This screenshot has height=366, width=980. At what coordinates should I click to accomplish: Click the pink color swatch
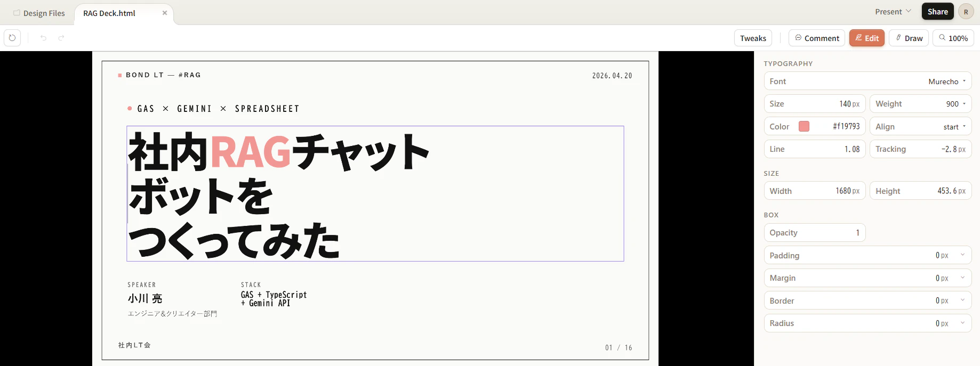pyautogui.click(x=804, y=126)
